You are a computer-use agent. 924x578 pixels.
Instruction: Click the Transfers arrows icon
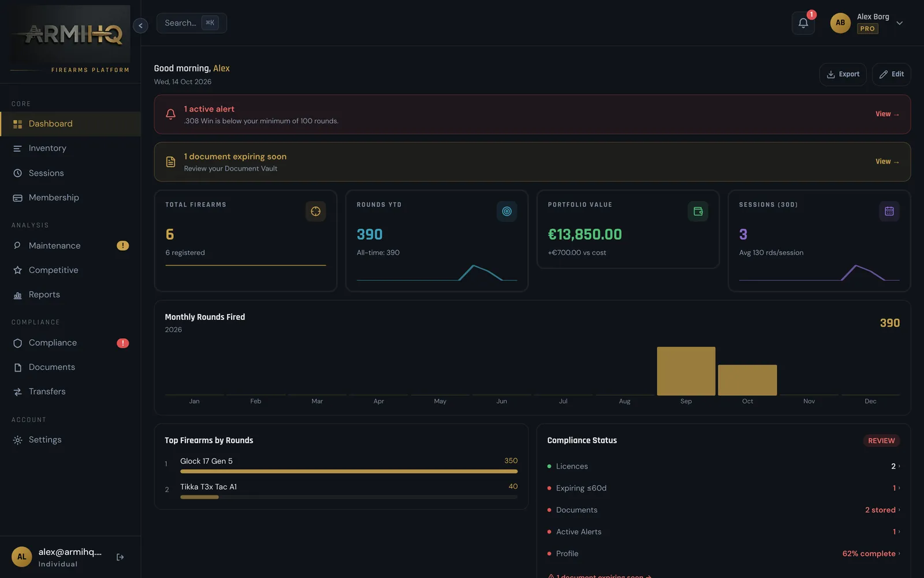click(17, 392)
